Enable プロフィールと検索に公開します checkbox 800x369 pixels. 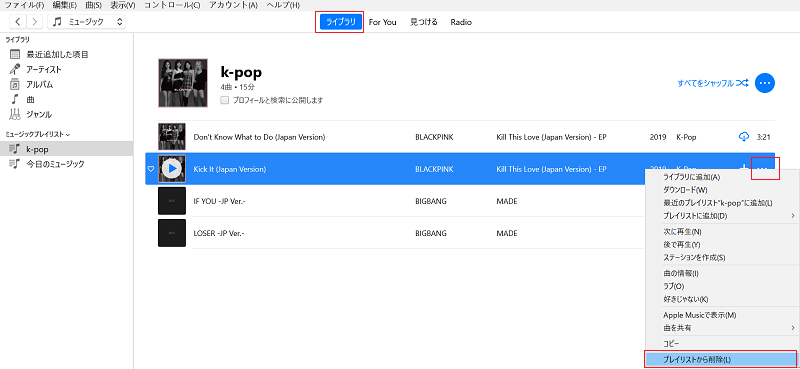click(224, 100)
